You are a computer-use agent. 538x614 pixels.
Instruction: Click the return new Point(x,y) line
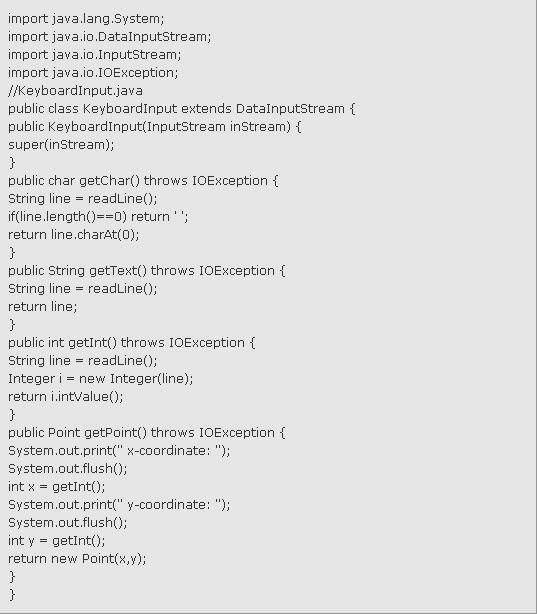[x=77, y=559]
